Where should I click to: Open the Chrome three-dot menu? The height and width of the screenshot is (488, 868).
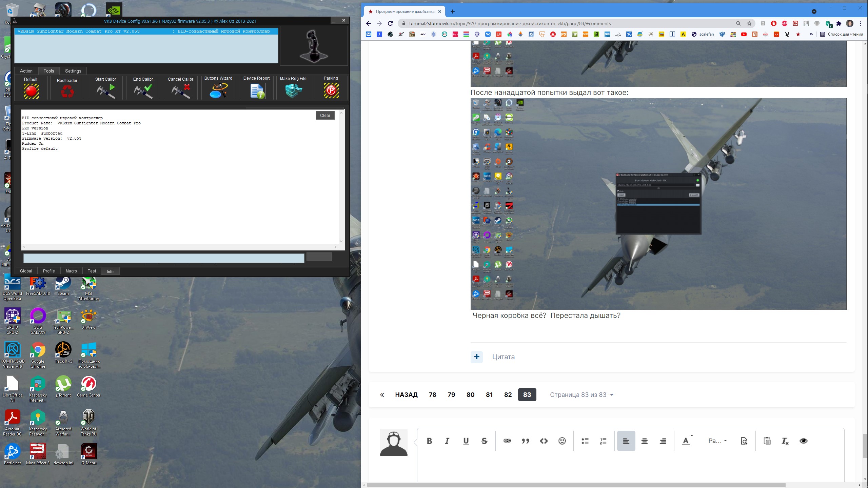[x=861, y=23]
